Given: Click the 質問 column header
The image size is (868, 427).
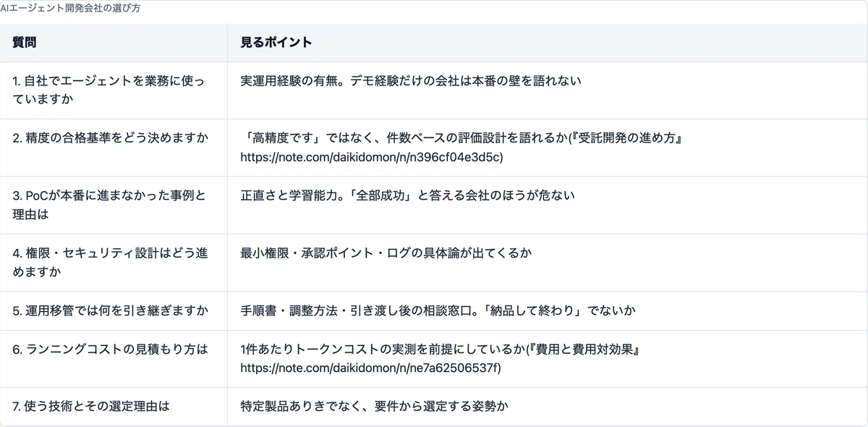Looking at the screenshot, I should (x=25, y=43).
